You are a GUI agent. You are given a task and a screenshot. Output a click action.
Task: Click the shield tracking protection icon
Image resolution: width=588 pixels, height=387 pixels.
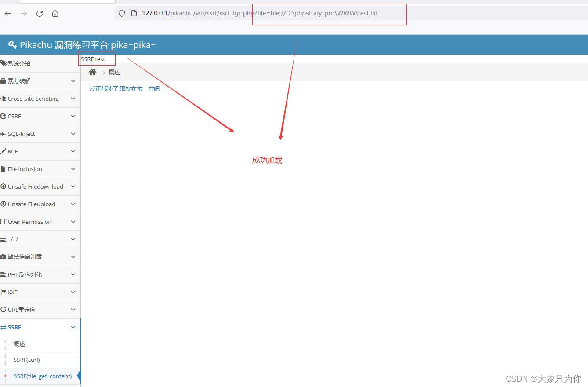[x=122, y=13]
